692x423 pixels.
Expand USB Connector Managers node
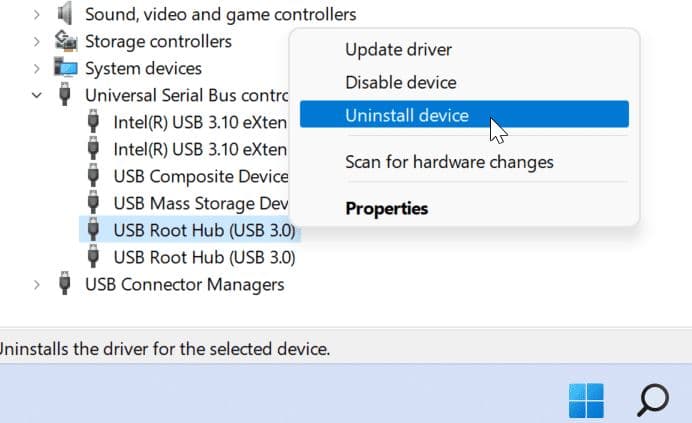36,284
